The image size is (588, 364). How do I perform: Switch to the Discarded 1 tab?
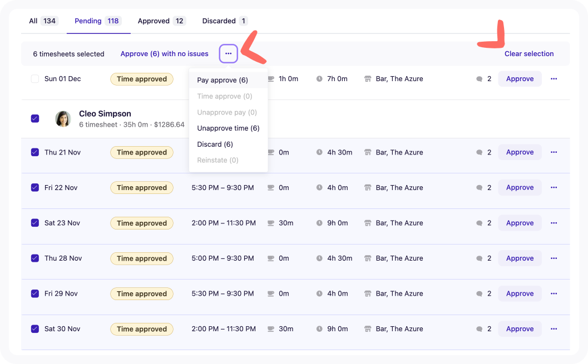pos(224,21)
